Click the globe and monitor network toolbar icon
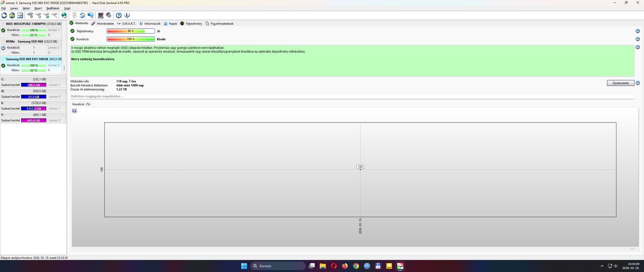The image size is (644, 272). pyautogui.click(x=91, y=15)
